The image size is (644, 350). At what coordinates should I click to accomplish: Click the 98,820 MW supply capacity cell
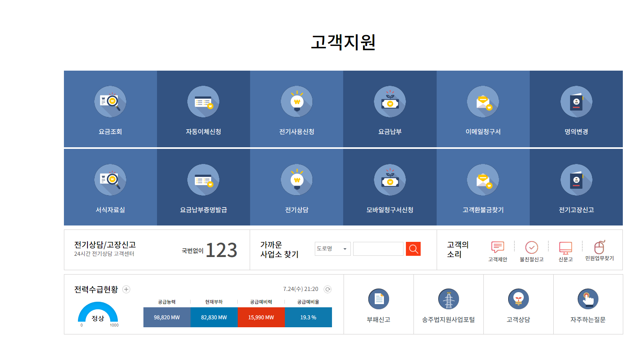pos(167,317)
